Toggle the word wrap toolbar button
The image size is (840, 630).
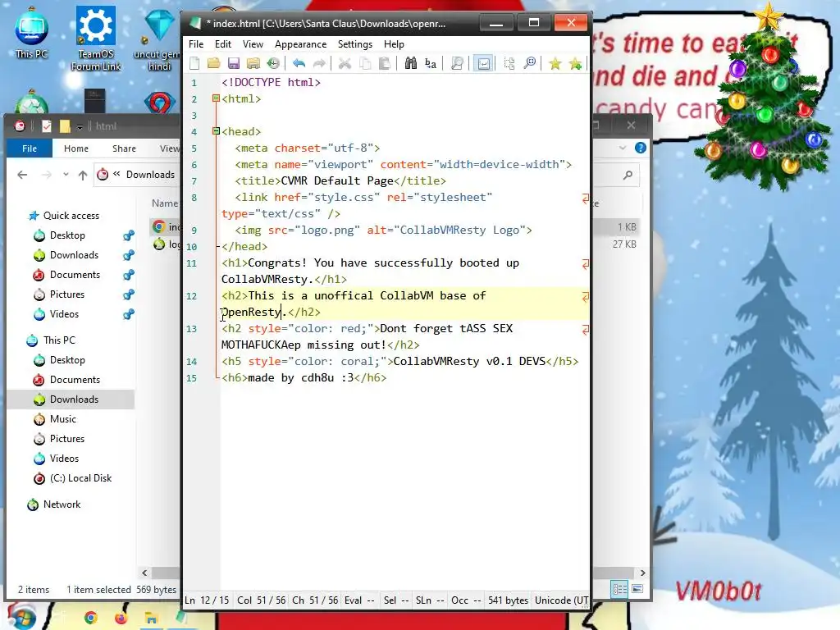483,64
